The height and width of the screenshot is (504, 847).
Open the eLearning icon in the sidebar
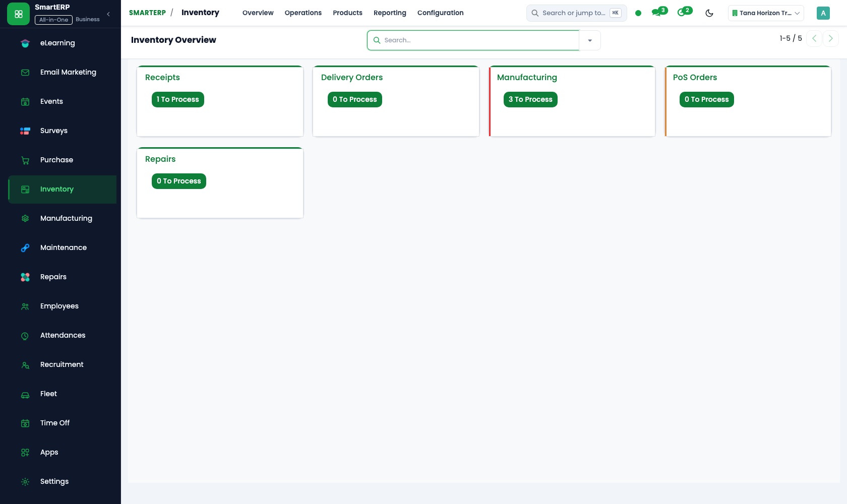click(25, 43)
